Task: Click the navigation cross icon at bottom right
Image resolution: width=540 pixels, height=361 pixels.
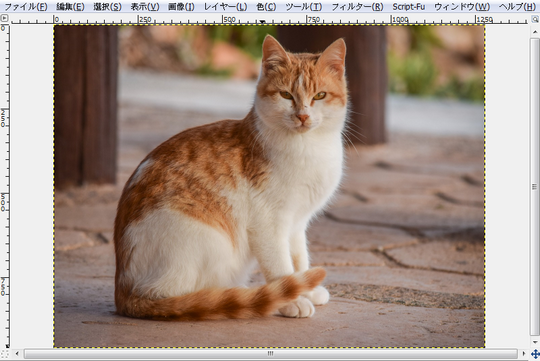Action: coord(535,354)
